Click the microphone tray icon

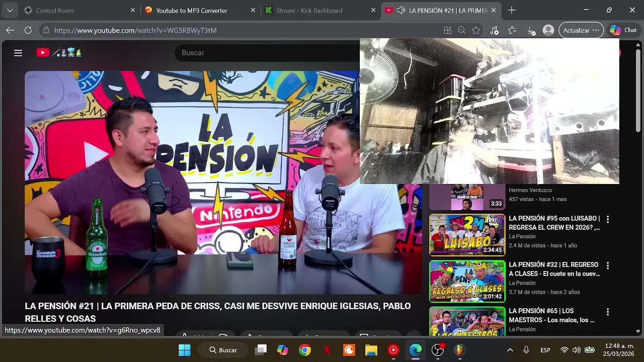tap(526, 350)
